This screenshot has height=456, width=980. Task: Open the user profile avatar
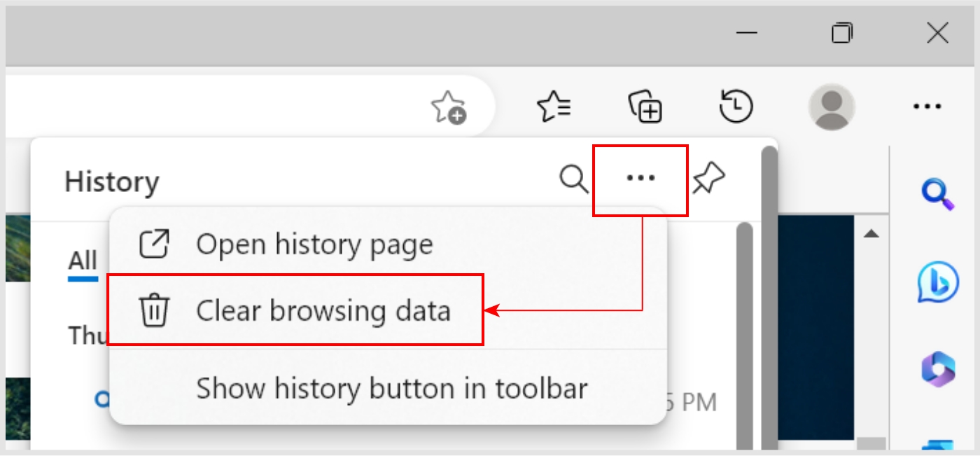coord(831,106)
